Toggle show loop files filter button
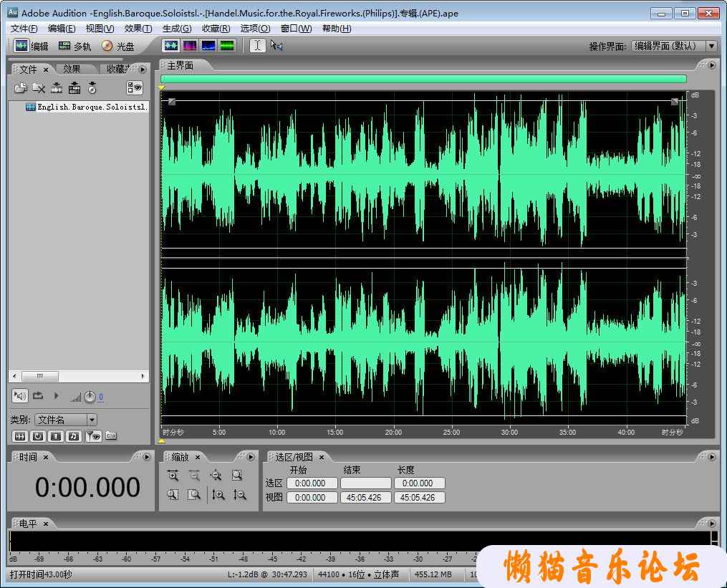This screenshot has height=588, width=727. 38,436
